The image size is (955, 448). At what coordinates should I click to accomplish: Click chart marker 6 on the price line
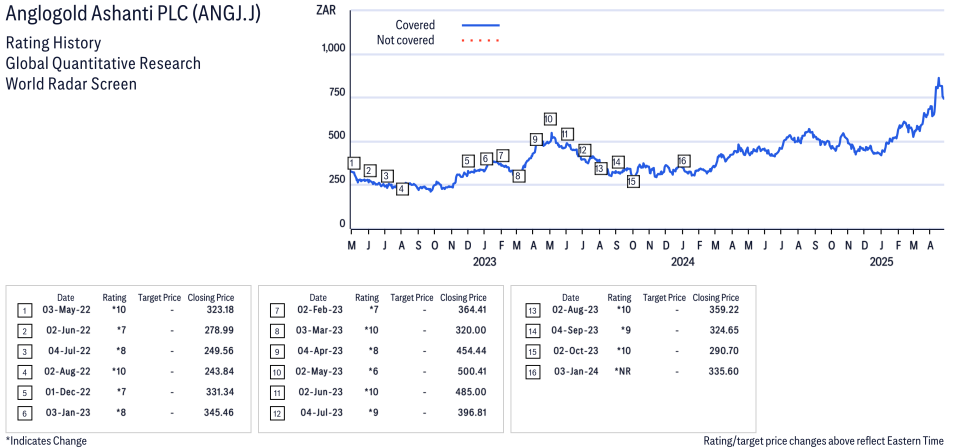485,159
